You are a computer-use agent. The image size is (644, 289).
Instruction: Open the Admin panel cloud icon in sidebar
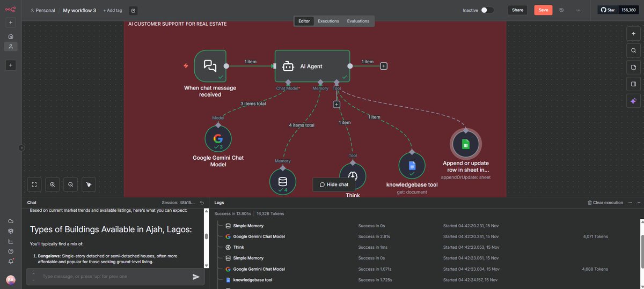click(11, 221)
